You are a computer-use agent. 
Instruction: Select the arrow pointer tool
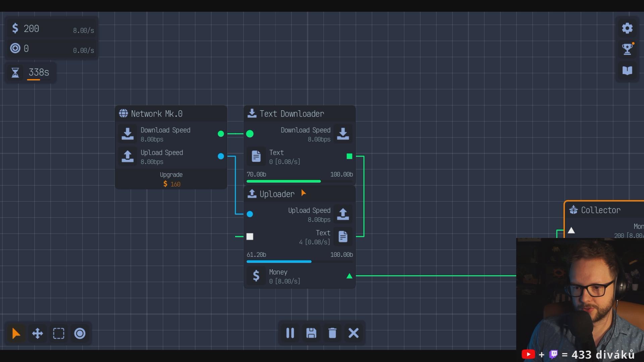pos(16,334)
